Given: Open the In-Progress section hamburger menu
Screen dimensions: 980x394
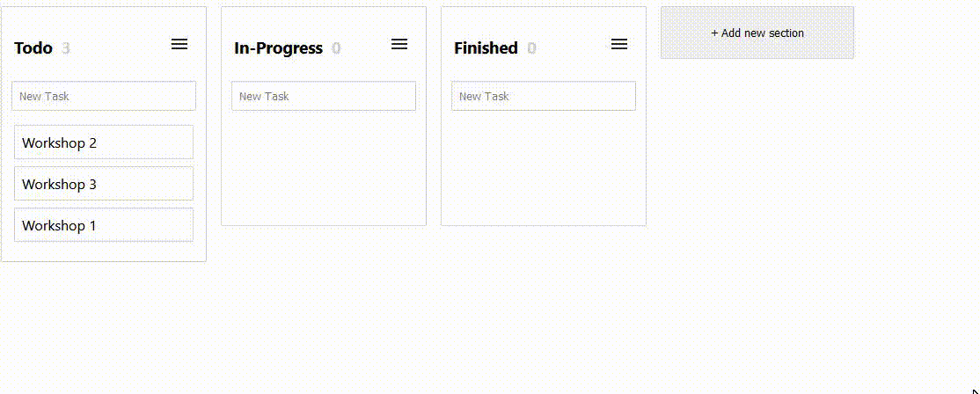Looking at the screenshot, I should click(399, 44).
